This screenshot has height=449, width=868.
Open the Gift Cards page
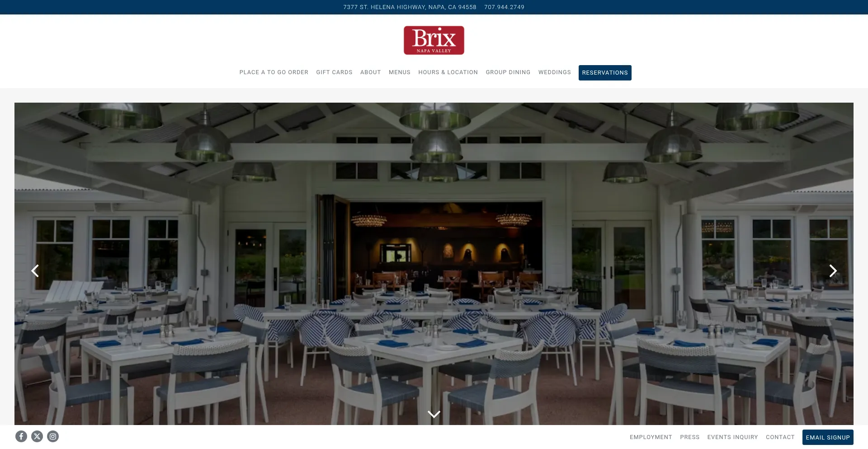(334, 72)
